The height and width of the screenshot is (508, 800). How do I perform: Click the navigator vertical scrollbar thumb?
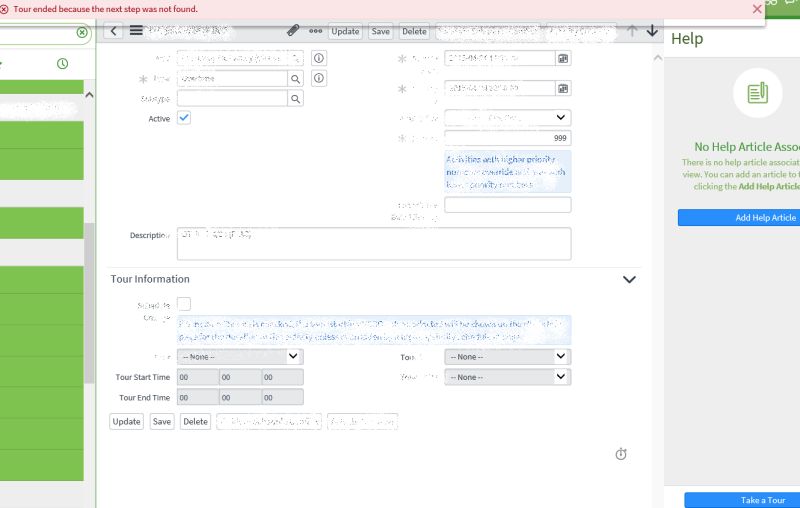click(89, 303)
